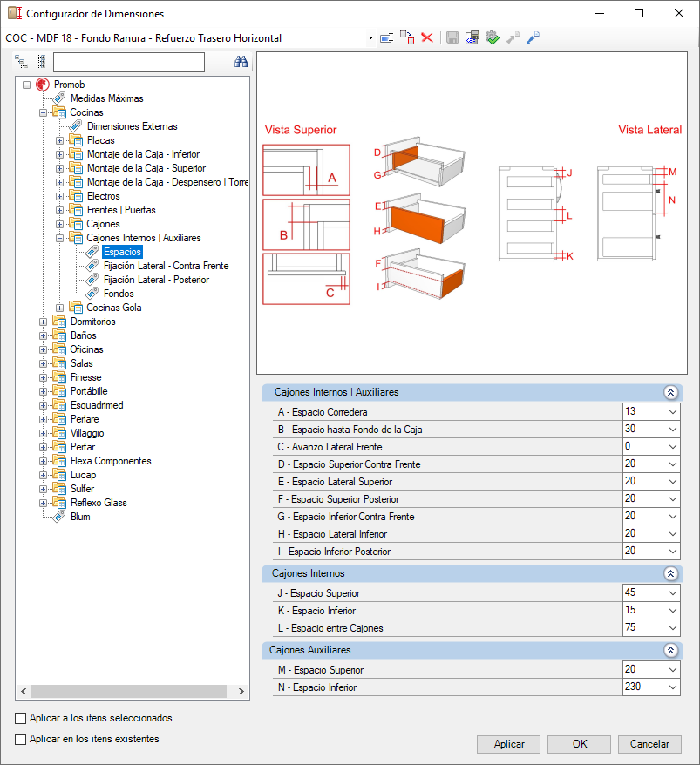Click the red X delete configuration icon
Screen dimensions: 700x765
tap(427, 37)
